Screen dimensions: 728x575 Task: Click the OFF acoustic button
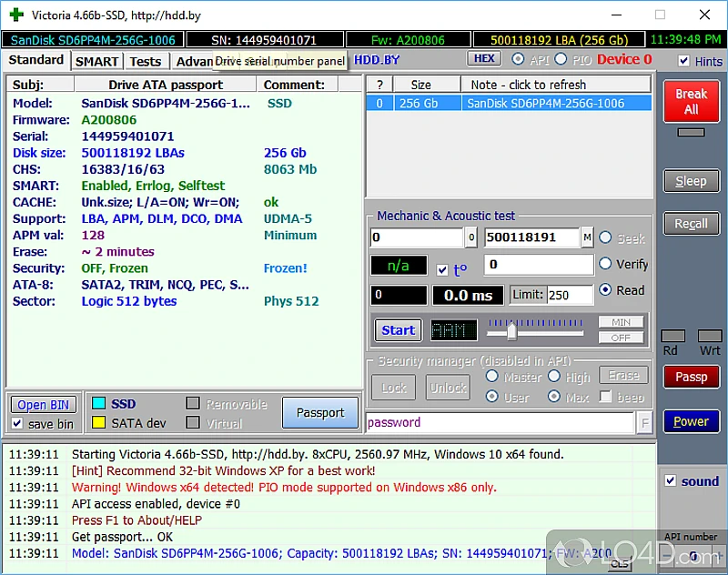point(621,338)
